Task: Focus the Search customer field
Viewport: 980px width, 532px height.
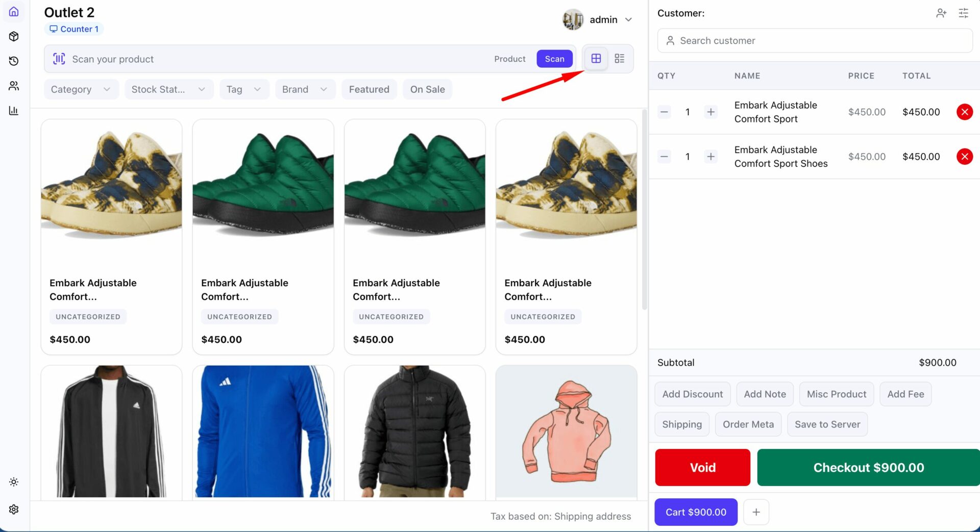Action: [815, 40]
